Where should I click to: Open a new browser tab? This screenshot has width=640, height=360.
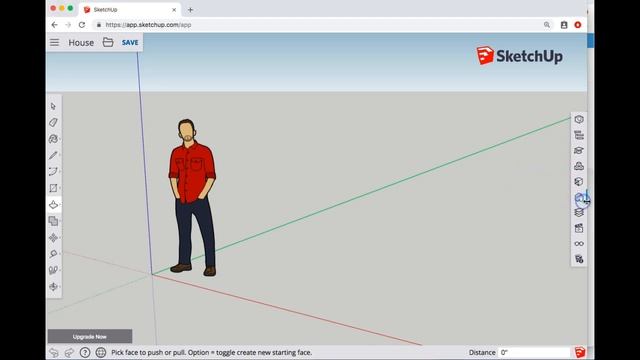tap(190, 10)
